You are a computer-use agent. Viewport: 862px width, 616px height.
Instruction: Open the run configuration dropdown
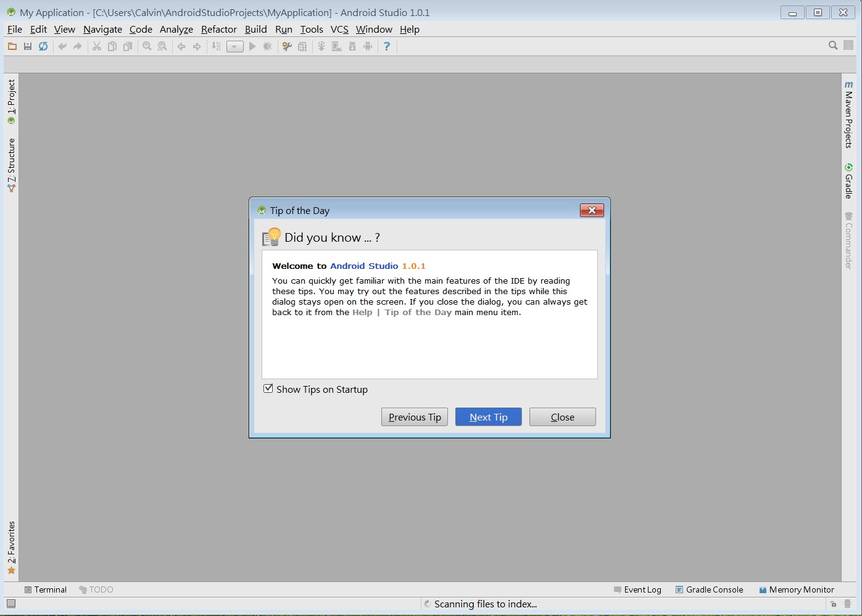[x=235, y=47]
